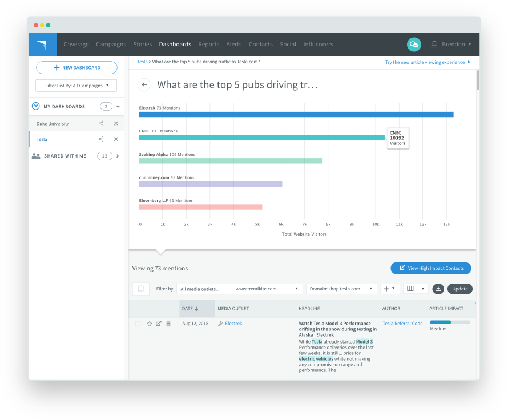Click the Shared With Me people icon
The height and width of the screenshot is (420, 508).
36,156
